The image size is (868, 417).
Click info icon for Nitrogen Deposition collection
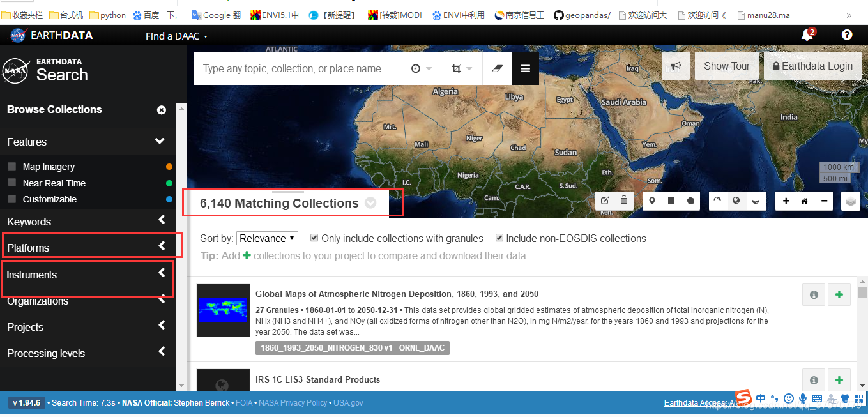(x=814, y=294)
